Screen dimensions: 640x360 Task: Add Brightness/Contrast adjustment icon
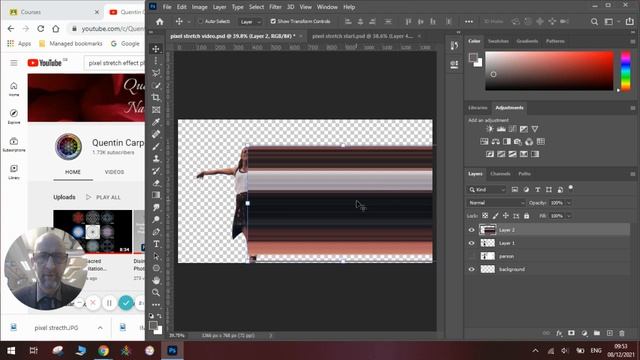pyautogui.click(x=490, y=129)
